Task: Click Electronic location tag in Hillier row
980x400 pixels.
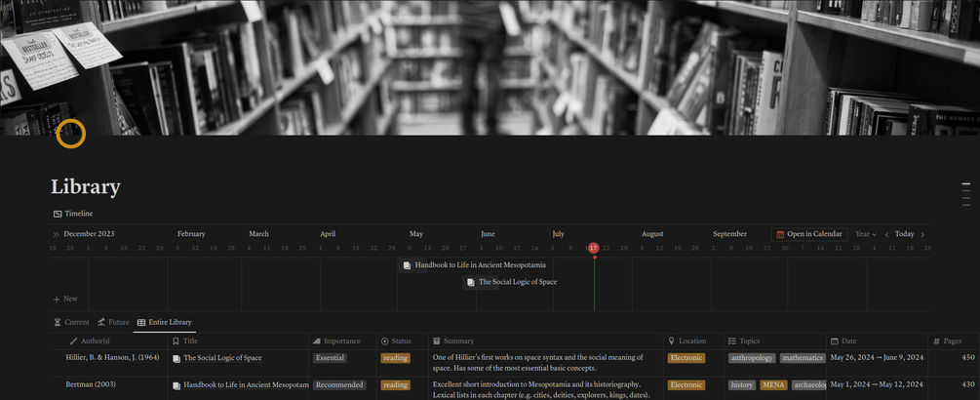Action: (686, 358)
